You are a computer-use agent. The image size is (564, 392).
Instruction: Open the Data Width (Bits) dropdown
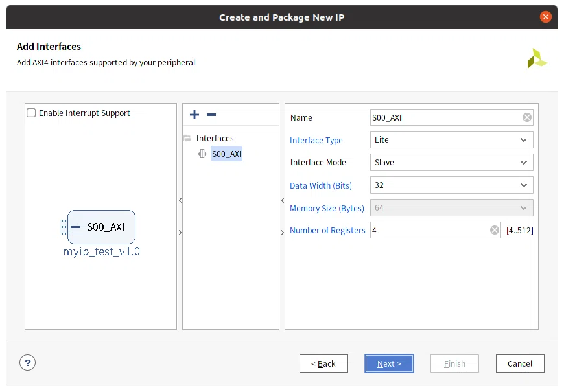pyautogui.click(x=451, y=185)
